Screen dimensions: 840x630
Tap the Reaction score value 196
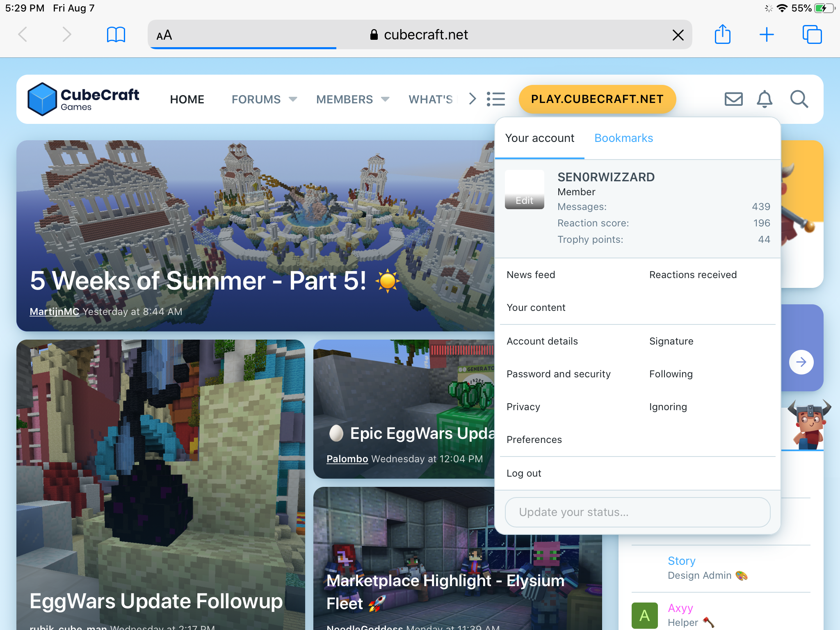tap(762, 223)
